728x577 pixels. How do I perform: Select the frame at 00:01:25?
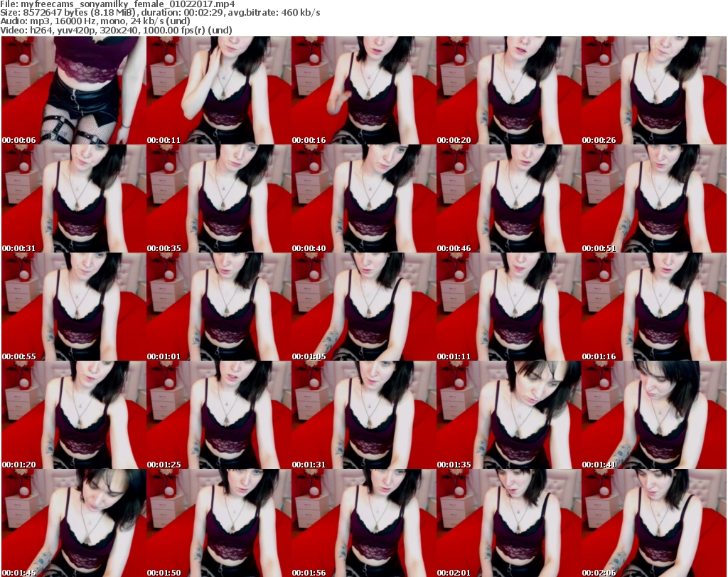click(219, 415)
